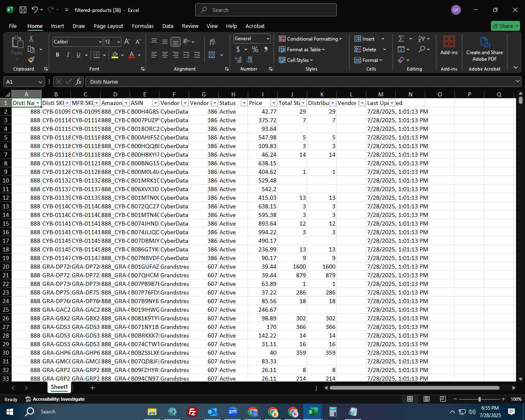Viewport: 525px width, 420px height.
Task: Click the Cut scissors icon
Action: point(31,39)
